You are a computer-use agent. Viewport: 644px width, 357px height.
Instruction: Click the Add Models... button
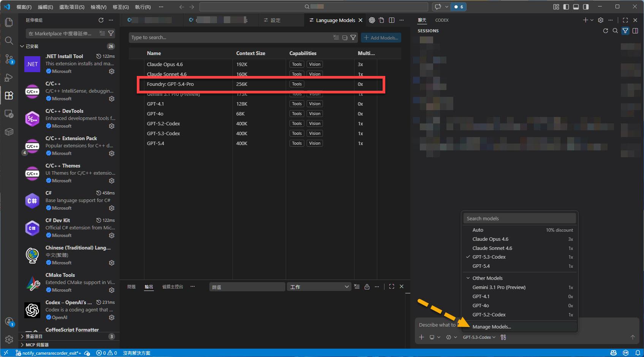point(381,38)
